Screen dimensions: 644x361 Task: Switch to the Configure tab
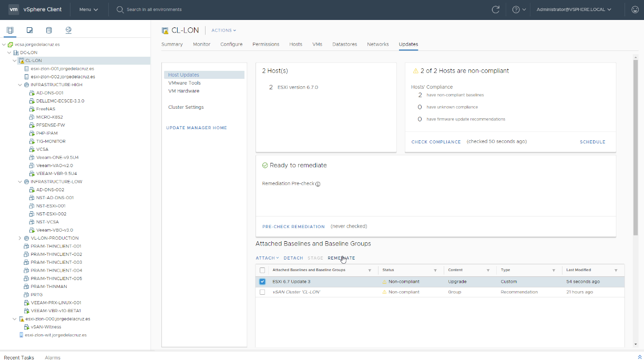231,44
